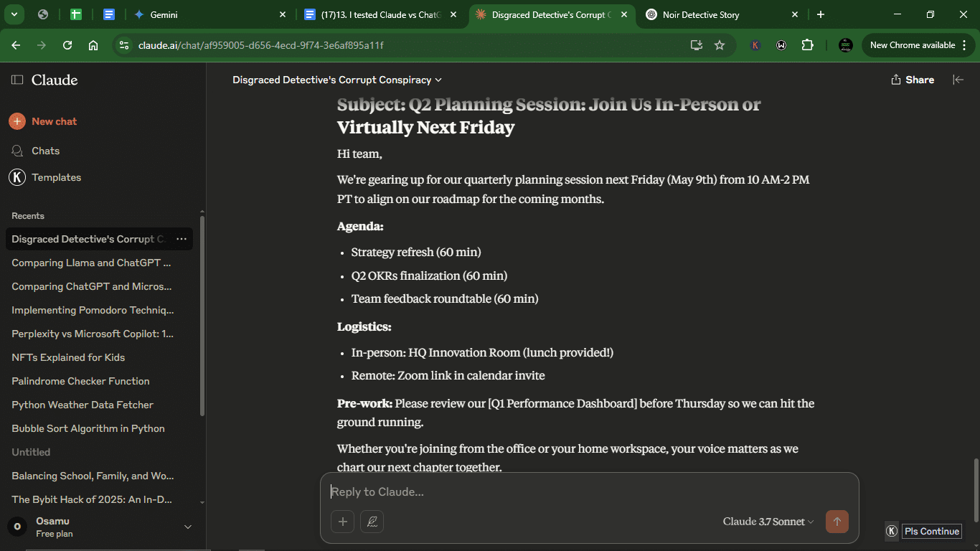
Task: Open the chat title dropdown menu
Action: coord(337,80)
